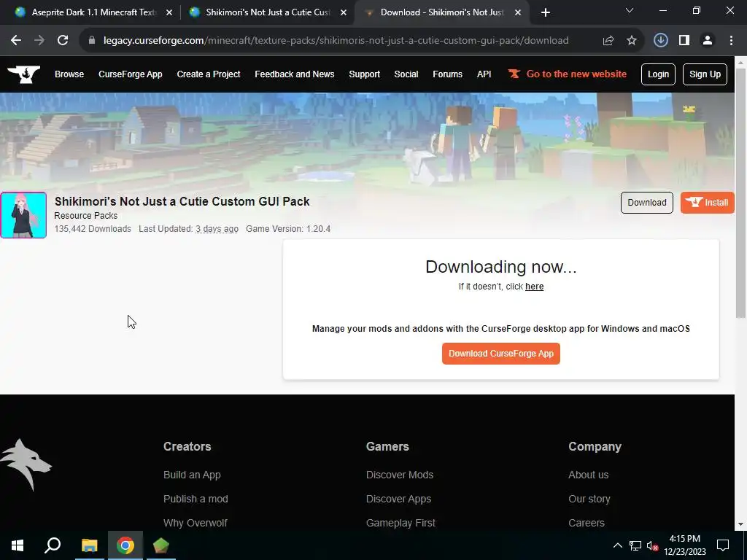
Task: Click the Overwolf wolf logo in footer
Action: click(x=26, y=464)
